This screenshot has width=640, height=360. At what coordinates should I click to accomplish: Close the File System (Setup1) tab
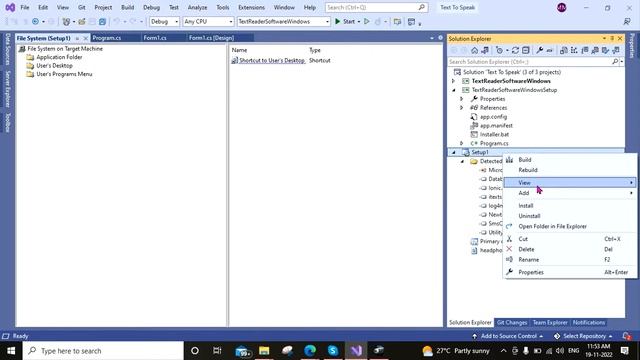click(x=85, y=38)
